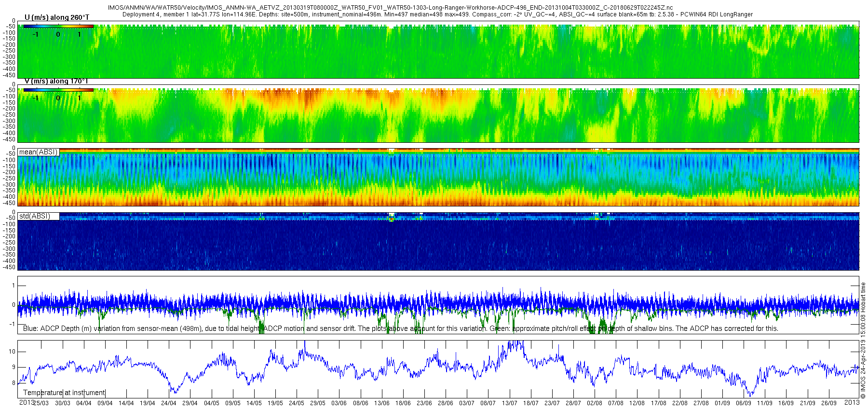Click the 24/04 date tick label
This screenshot has height=410, width=868.
click(168, 403)
